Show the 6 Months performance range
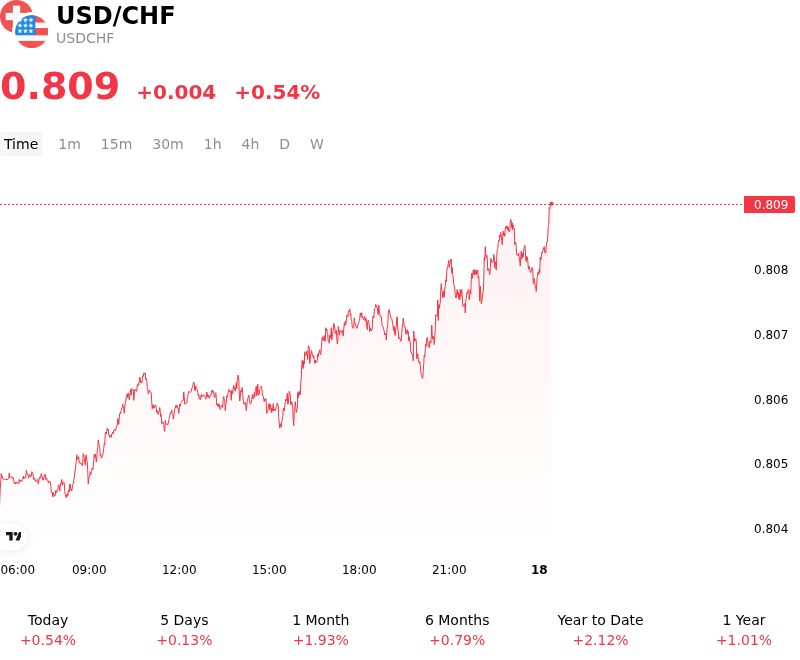The width and height of the screenshot is (800, 660). [457, 630]
